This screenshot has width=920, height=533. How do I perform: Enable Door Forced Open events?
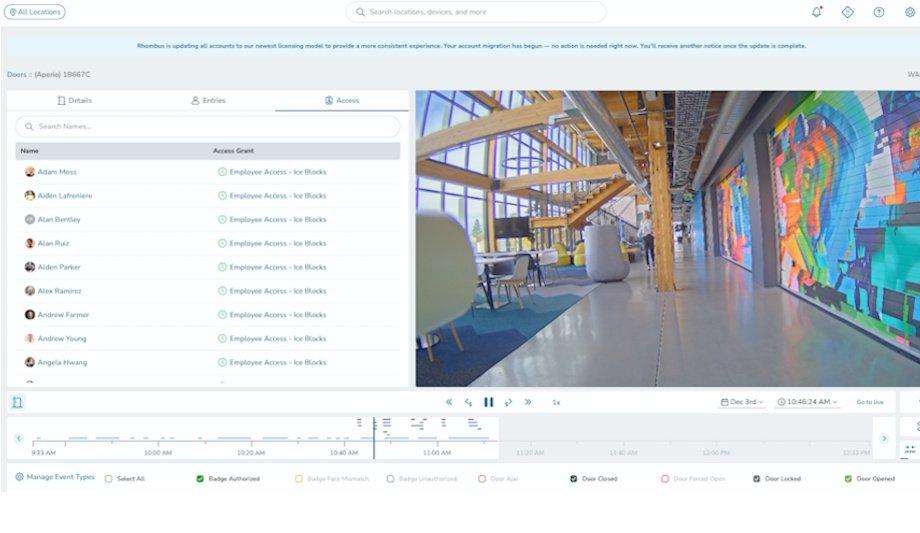point(665,478)
